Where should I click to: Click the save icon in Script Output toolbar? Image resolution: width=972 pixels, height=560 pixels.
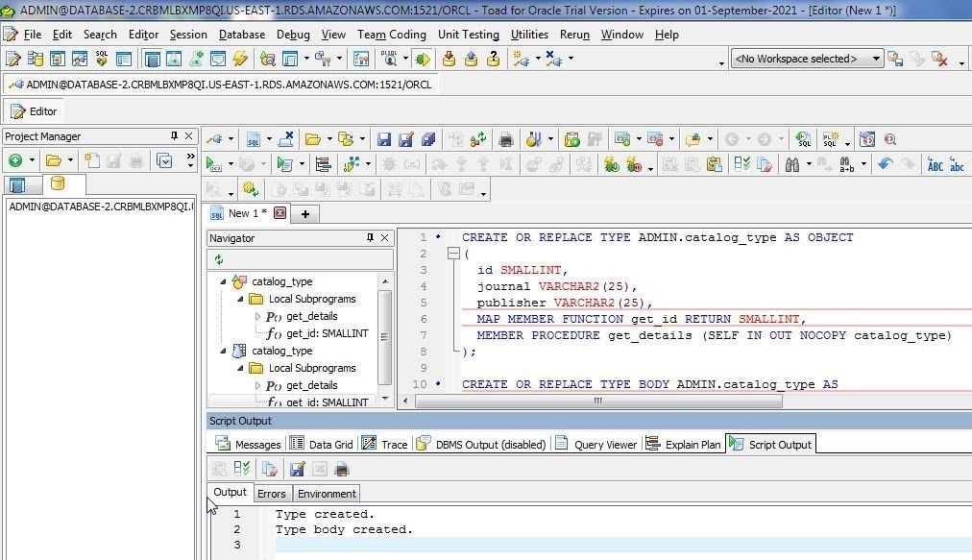[x=298, y=470]
